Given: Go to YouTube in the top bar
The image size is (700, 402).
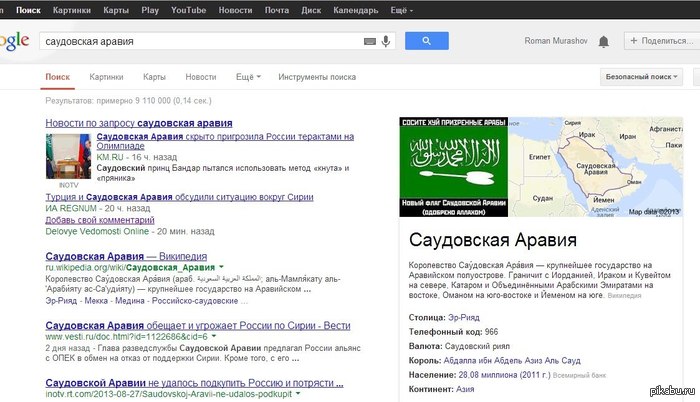Looking at the screenshot, I should tap(188, 10).
